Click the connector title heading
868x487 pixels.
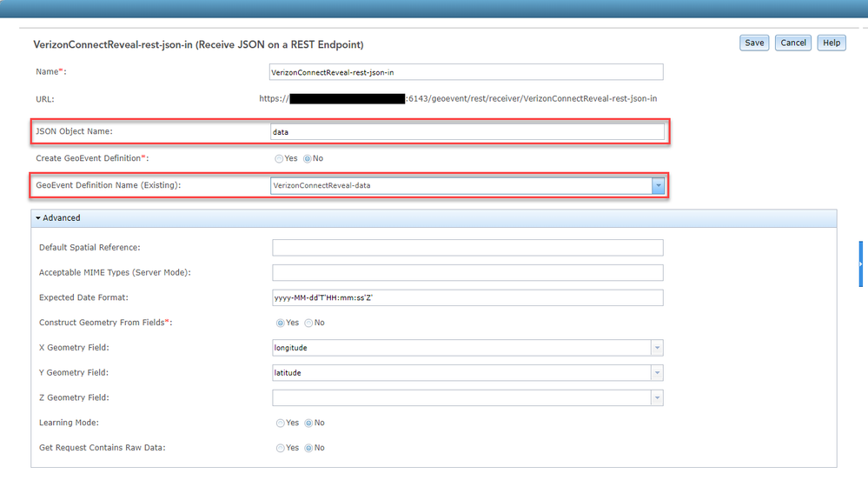click(198, 44)
